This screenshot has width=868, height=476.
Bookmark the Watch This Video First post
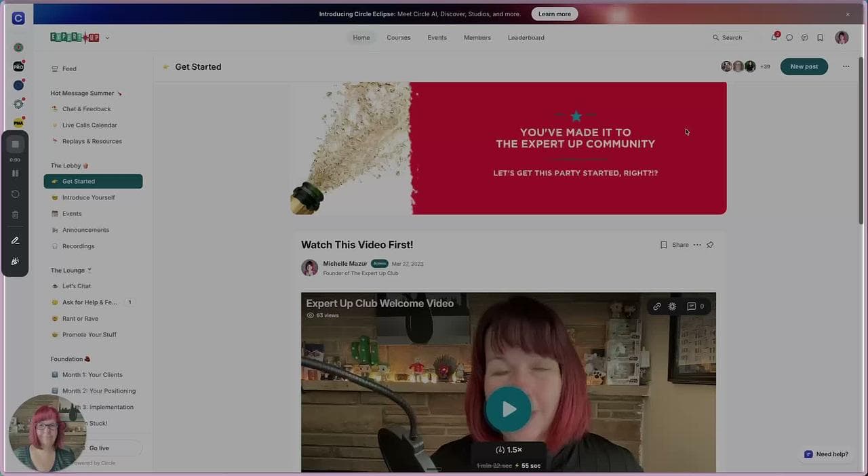coord(663,245)
